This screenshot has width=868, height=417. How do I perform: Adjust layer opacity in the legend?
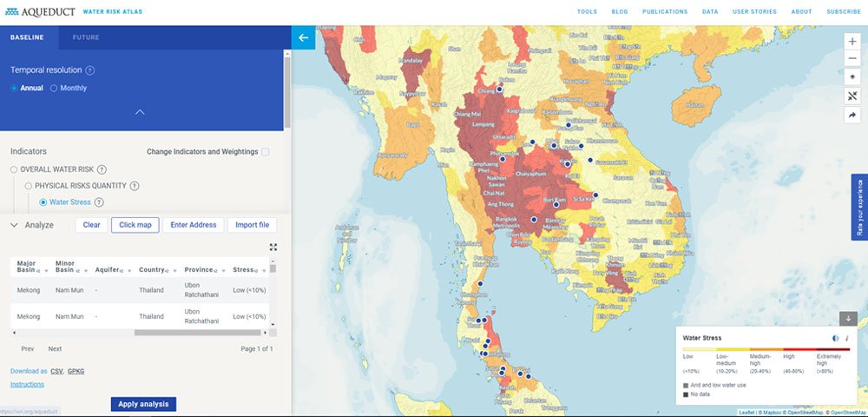[835, 338]
